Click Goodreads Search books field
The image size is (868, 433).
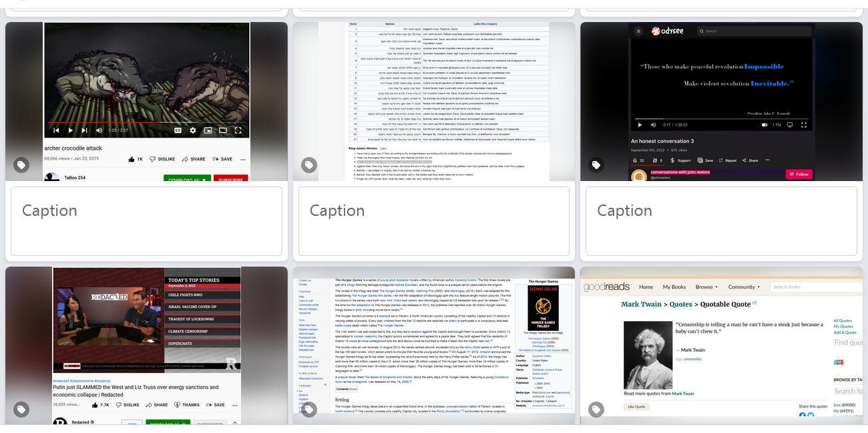click(816, 287)
